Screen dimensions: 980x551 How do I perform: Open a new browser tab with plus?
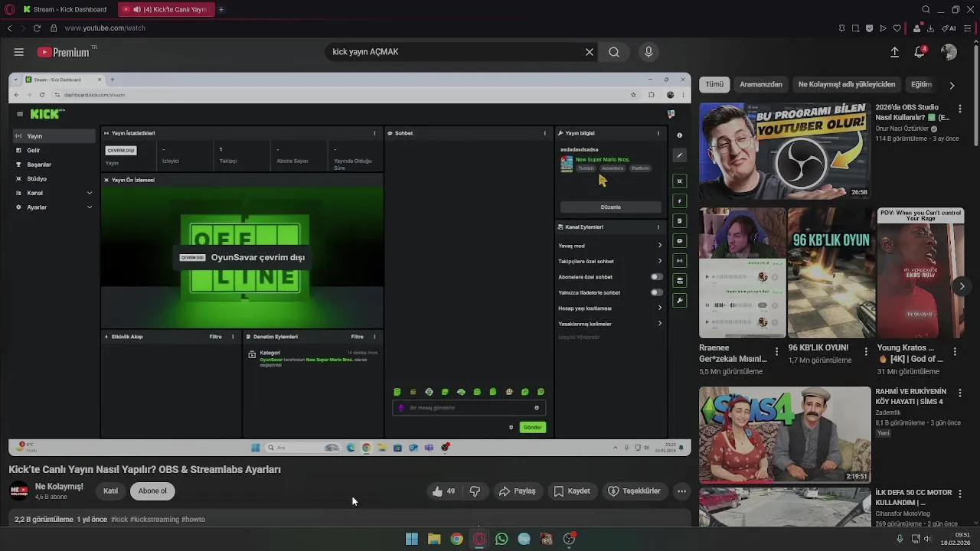point(221,9)
